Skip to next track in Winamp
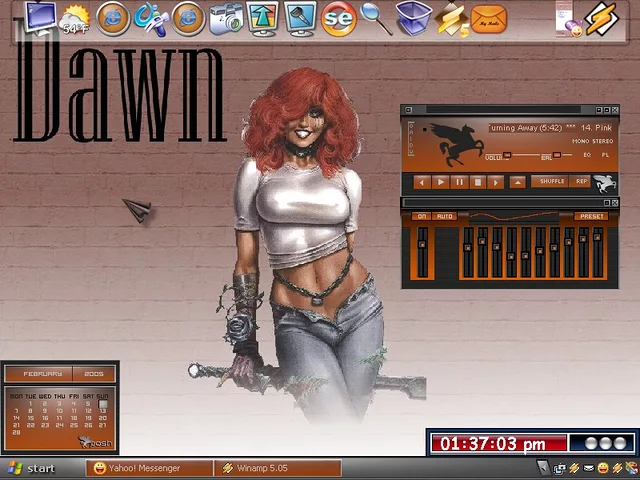The height and width of the screenshot is (480, 640). tap(496, 182)
